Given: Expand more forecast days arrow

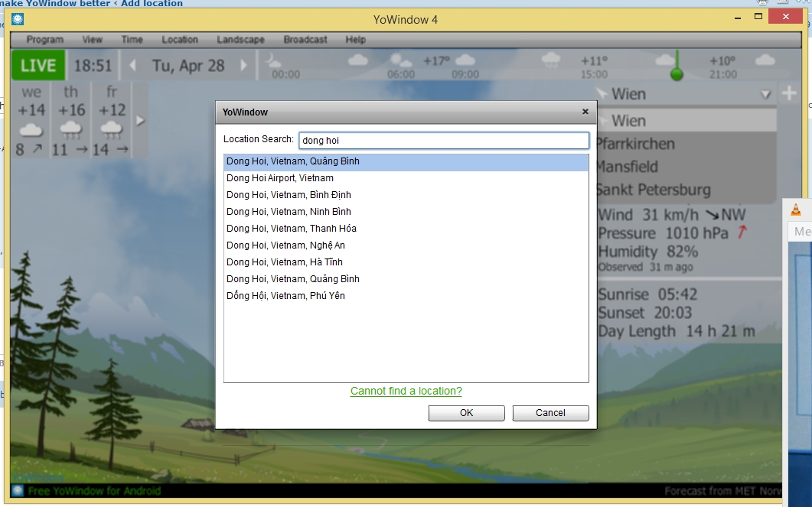Looking at the screenshot, I should point(140,121).
